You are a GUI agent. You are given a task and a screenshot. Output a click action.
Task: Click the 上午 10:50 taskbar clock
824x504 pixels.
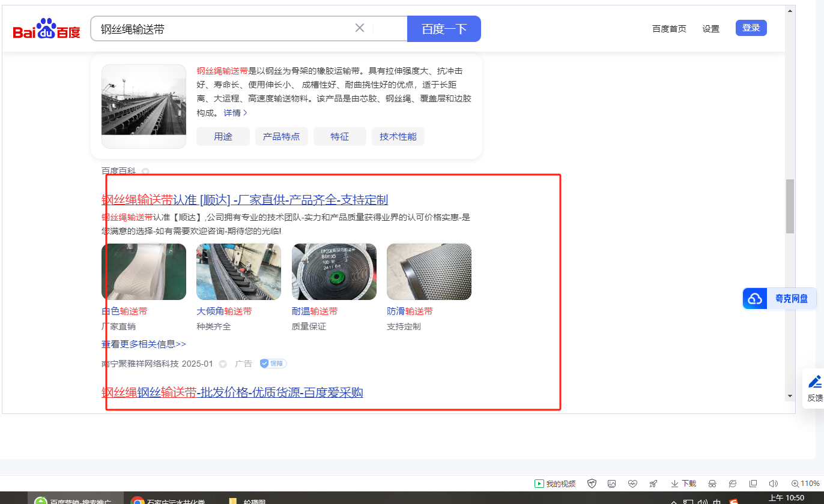click(786, 499)
